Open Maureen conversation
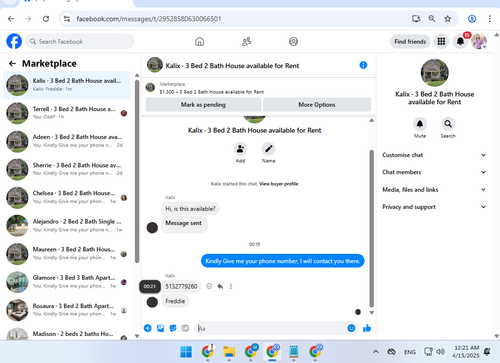Screen dimensions: 500x363 click(x=67, y=254)
